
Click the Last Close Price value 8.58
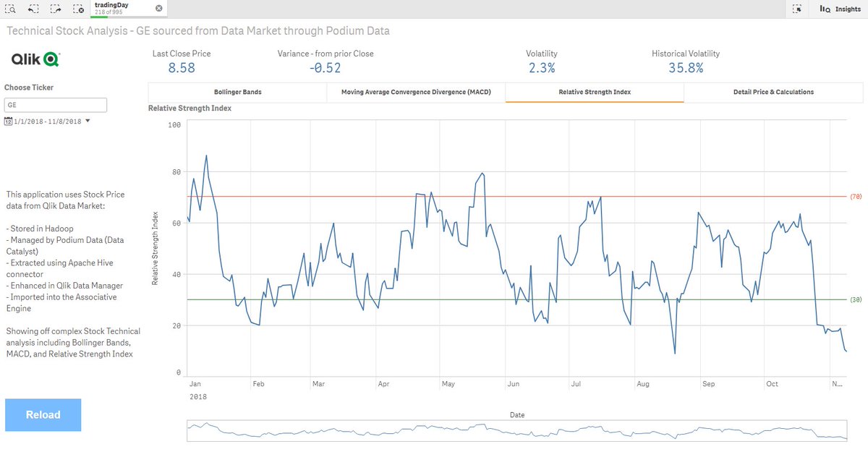pos(182,69)
